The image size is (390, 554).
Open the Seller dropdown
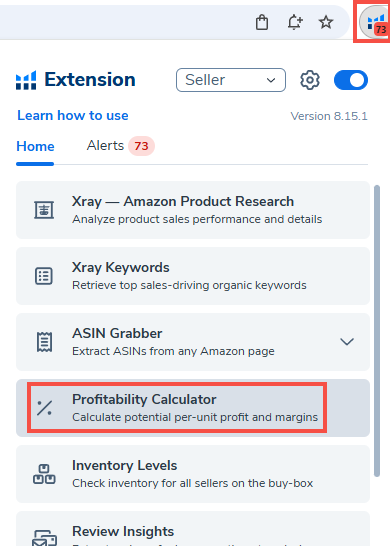(231, 80)
